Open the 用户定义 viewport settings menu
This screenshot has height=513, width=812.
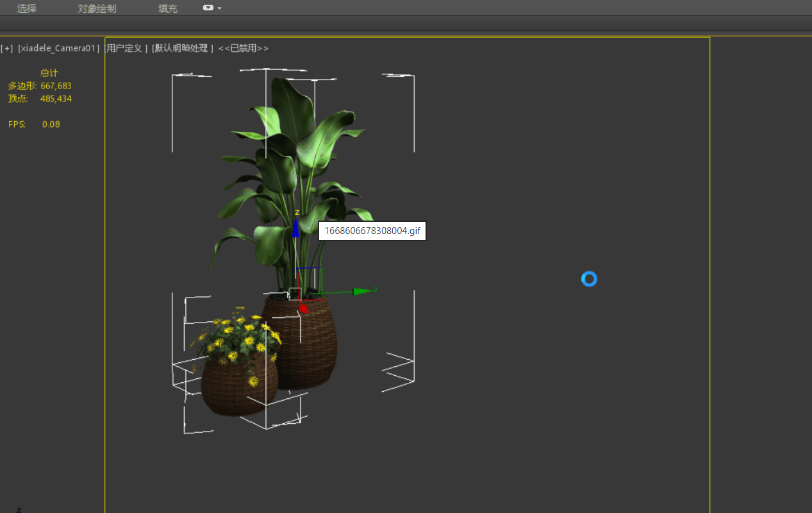pyautogui.click(x=126, y=48)
